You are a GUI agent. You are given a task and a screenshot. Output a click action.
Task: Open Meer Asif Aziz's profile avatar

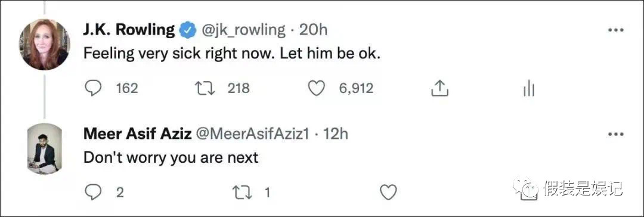[x=44, y=148]
